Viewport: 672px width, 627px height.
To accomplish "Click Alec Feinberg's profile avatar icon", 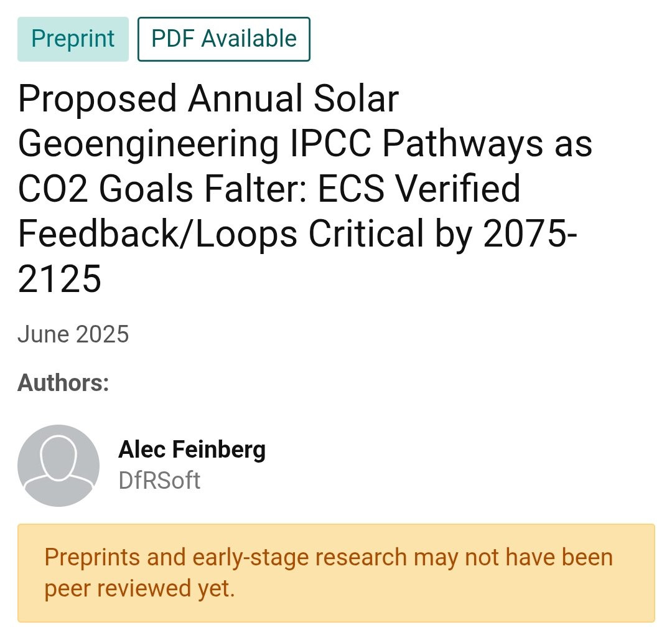I will pos(58,465).
